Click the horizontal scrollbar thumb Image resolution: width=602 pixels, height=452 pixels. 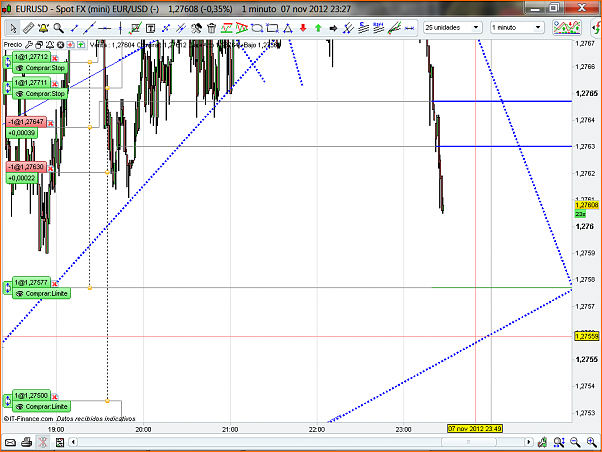tap(468, 442)
